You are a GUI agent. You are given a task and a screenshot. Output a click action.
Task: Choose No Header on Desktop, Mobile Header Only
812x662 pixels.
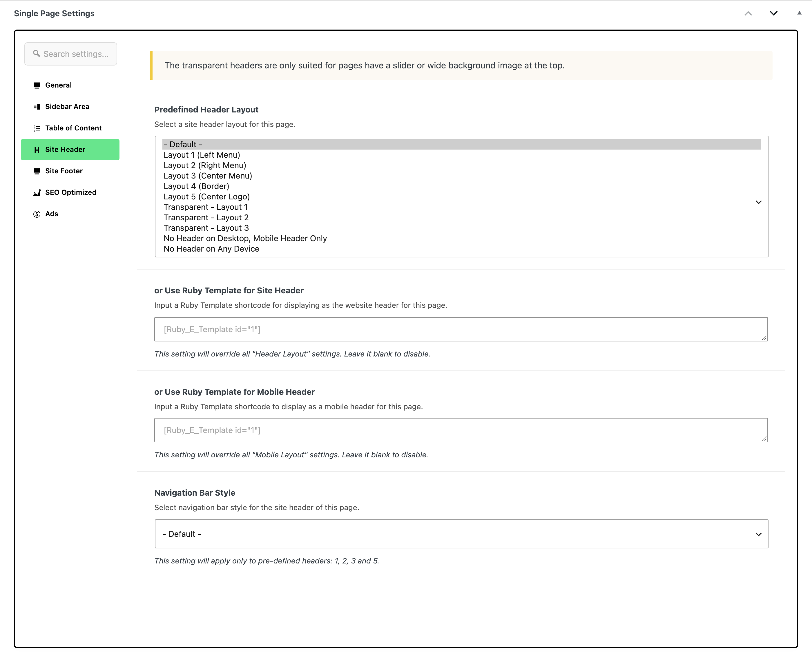tap(461, 238)
